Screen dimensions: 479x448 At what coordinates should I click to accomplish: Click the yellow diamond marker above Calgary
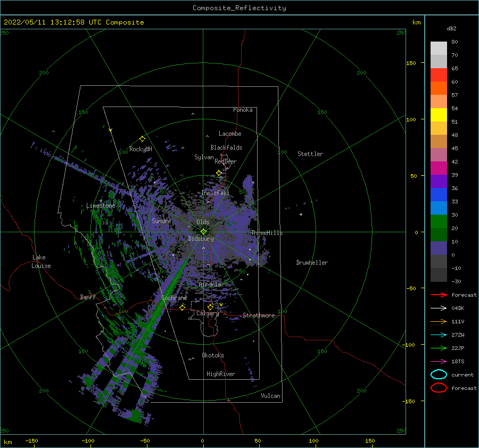pos(210,307)
